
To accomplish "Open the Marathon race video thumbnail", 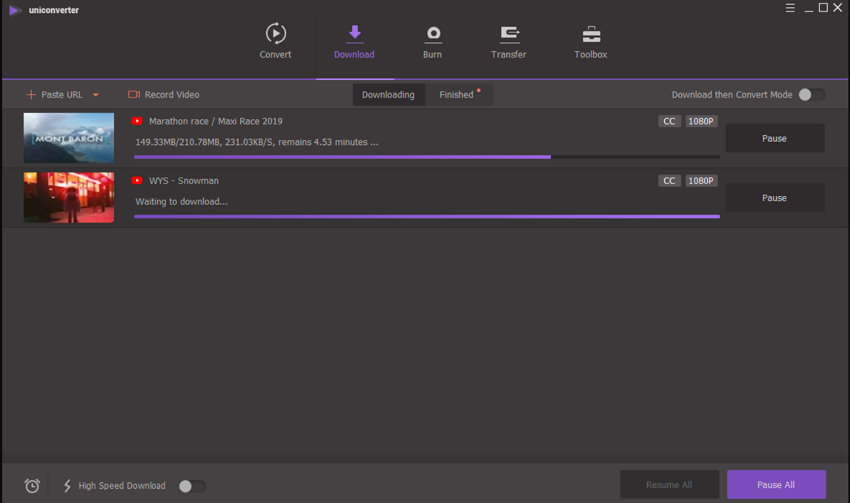I will tap(69, 138).
